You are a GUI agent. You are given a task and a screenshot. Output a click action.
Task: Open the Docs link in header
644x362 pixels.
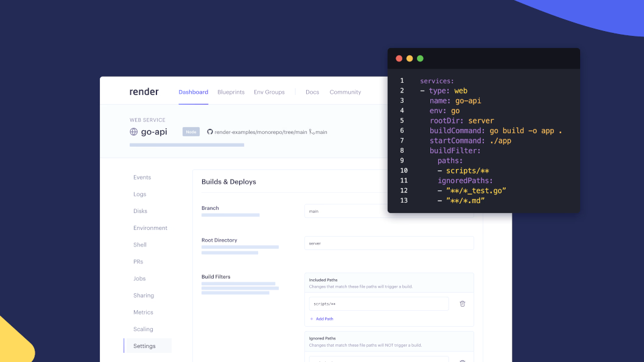[312, 92]
